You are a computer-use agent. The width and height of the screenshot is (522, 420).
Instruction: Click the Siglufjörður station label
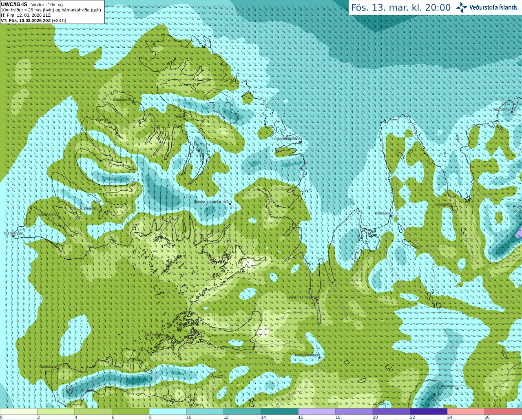(501, 109)
